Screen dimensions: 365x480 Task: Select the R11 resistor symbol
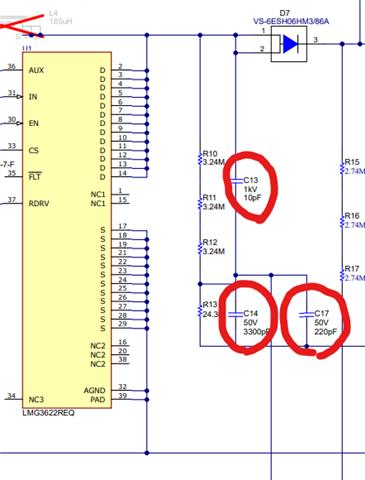point(200,203)
